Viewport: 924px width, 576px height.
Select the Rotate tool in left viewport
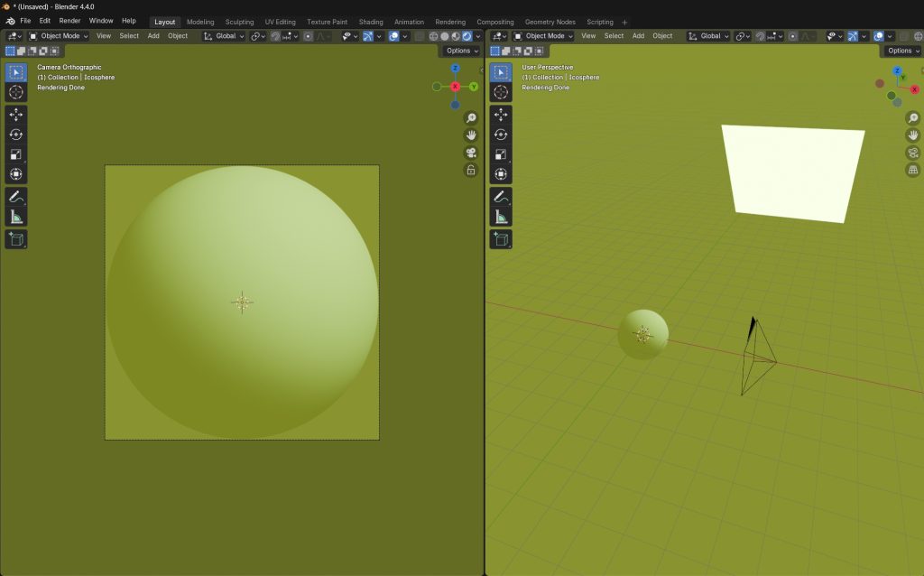[x=16, y=135]
